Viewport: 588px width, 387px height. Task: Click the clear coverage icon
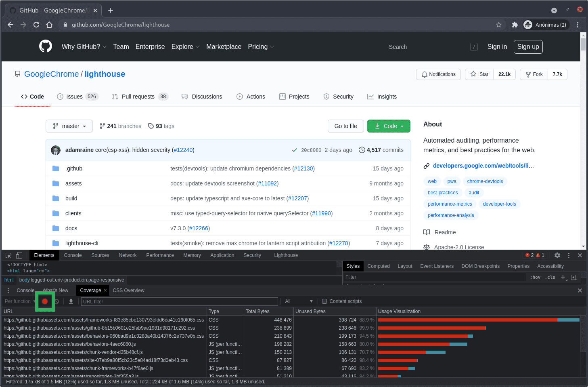click(57, 301)
